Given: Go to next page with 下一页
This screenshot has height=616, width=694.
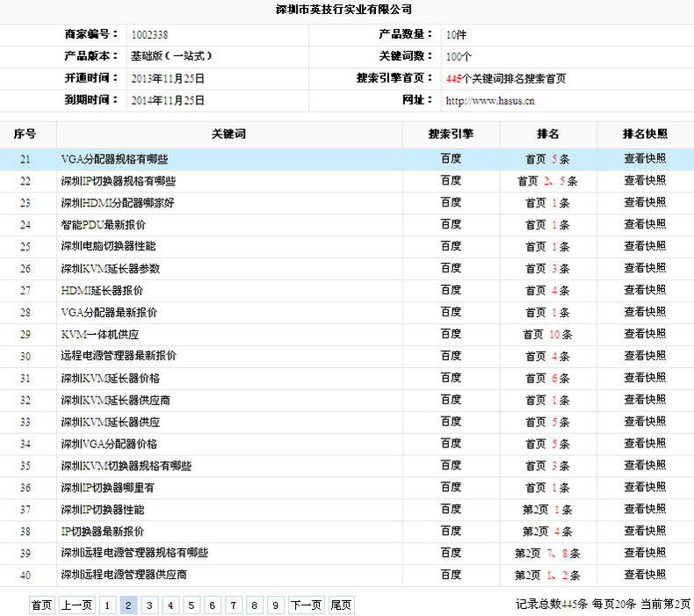Looking at the screenshot, I should tap(307, 605).
